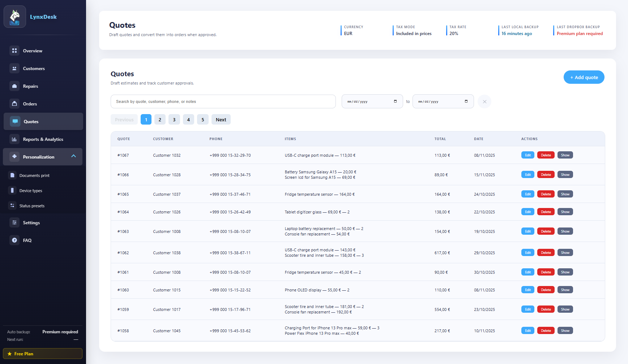Open the start date calendar picker
The image size is (628, 364).
(396, 101)
